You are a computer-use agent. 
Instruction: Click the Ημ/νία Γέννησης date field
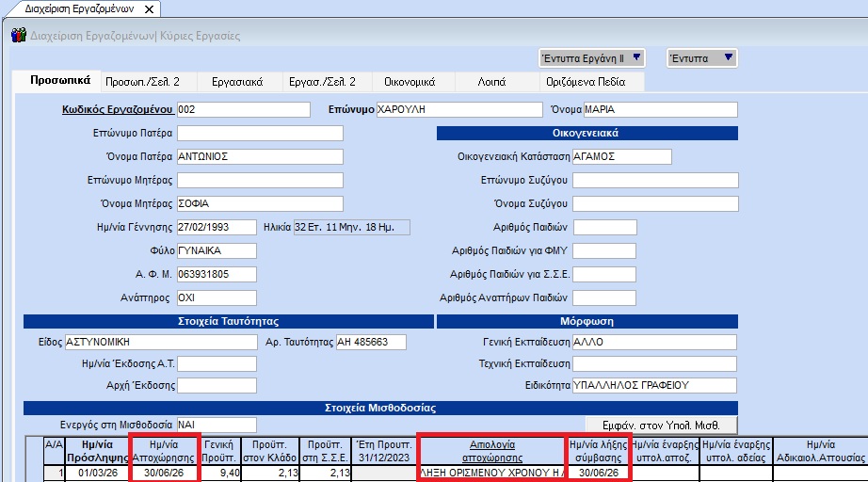click(x=216, y=227)
